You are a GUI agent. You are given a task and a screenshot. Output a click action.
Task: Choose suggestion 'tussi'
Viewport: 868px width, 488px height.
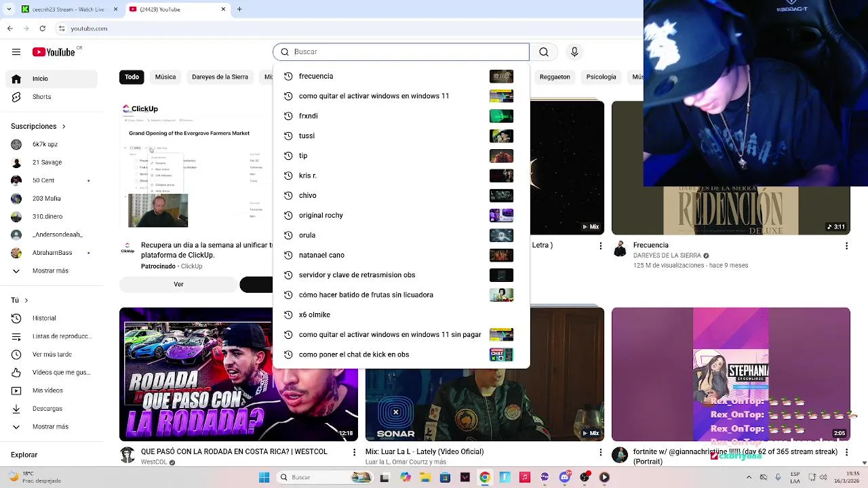[401, 136]
